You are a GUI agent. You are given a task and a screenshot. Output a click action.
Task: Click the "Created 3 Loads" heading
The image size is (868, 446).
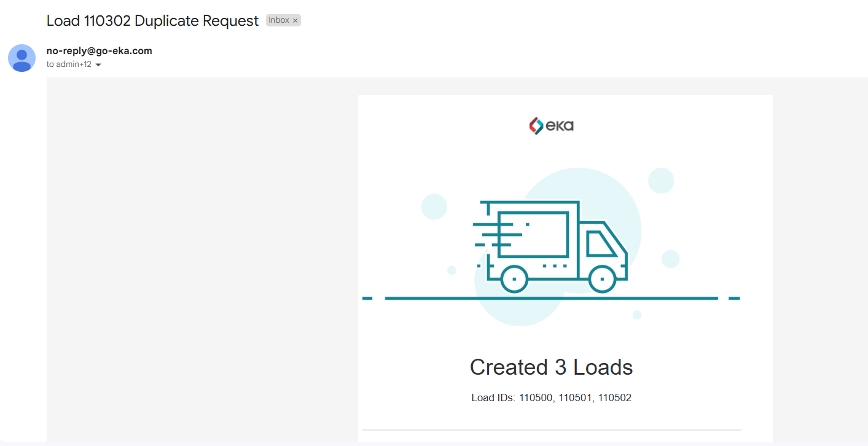551,367
